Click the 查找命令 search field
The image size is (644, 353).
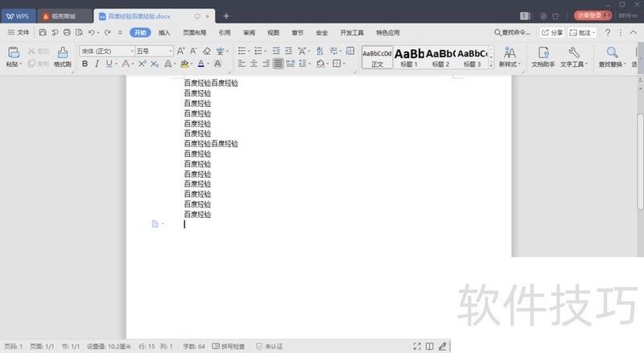click(x=512, y=32)
